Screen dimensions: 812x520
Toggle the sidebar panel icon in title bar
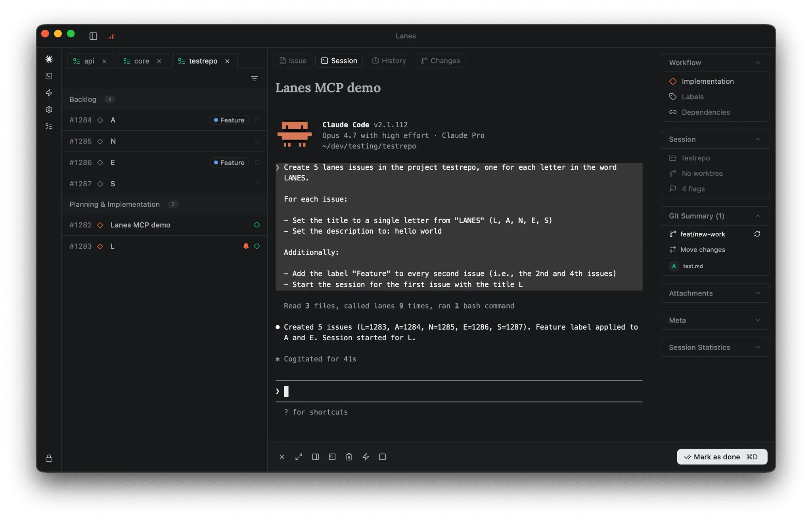click(93, 36)
